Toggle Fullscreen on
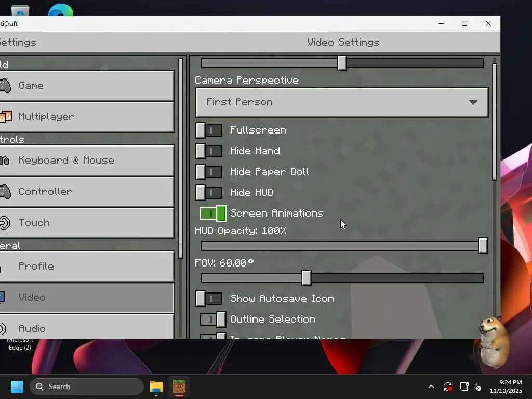 pyautogui.click(x=209, y=130)
